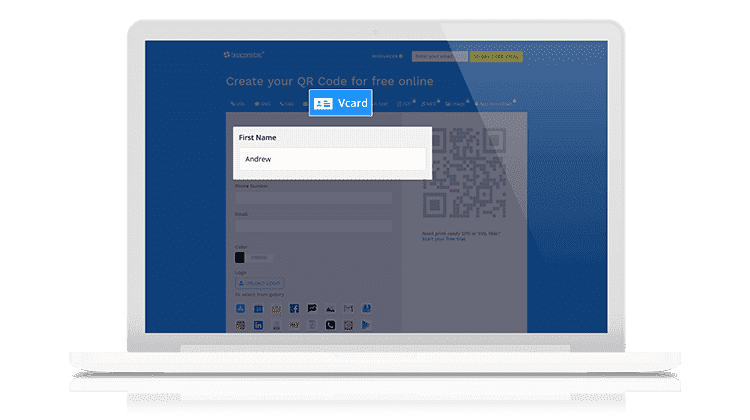Screen dimensions: 750x420
Task: Choose the phone handset logo from gallery
Action: point(330,325)
